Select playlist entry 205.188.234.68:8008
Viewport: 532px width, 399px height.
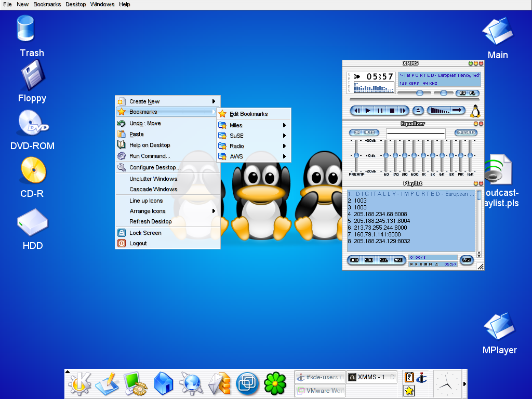tap(380, 214)
